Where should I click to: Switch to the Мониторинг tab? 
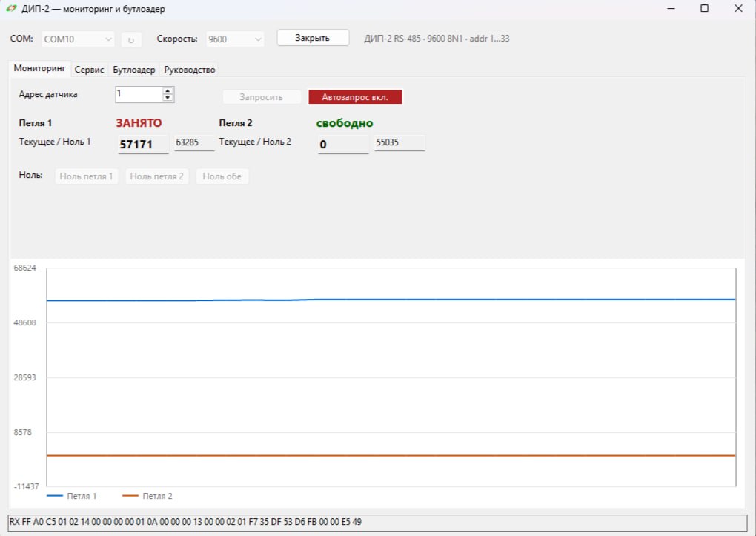pyautogui.click(x=39, y=68)
